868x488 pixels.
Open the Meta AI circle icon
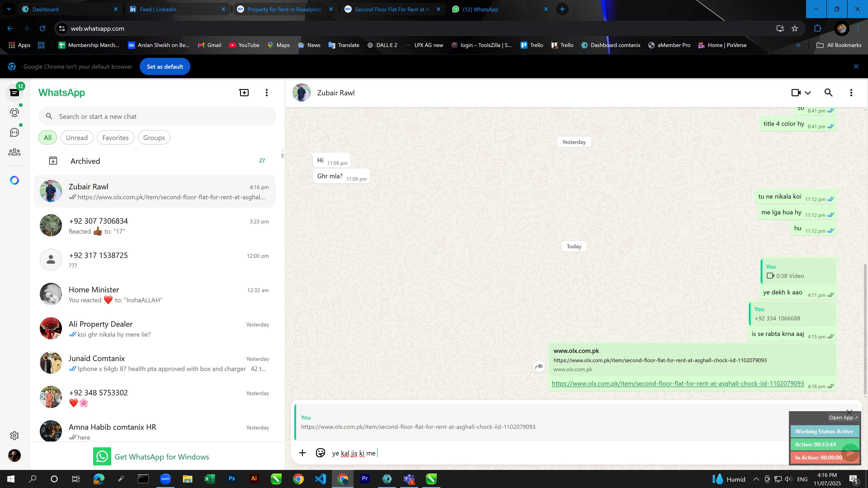[x=14, y=181]
